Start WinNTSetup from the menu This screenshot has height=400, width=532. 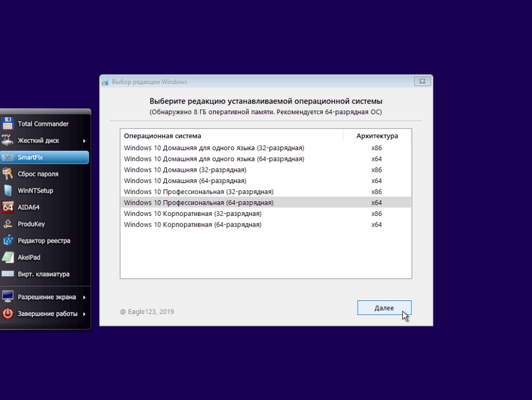[45, 191]
